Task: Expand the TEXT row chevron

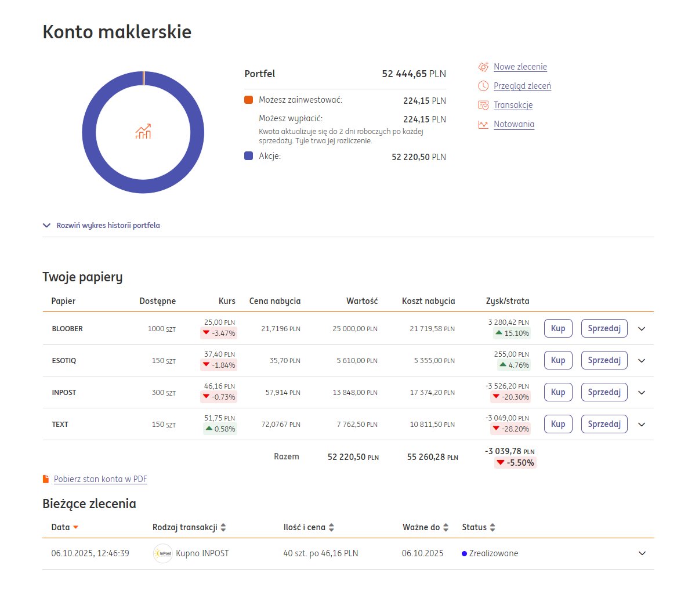Action: 642,424
